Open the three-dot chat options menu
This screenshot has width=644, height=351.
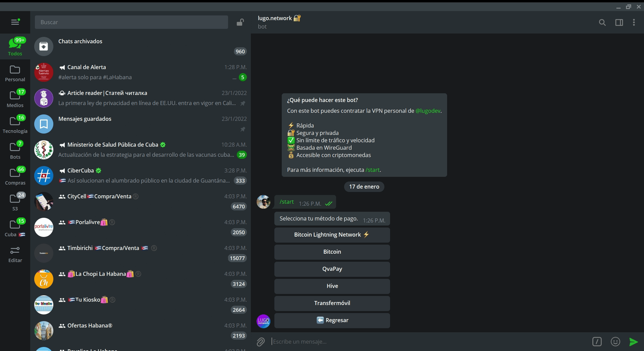tap(634, 22)
